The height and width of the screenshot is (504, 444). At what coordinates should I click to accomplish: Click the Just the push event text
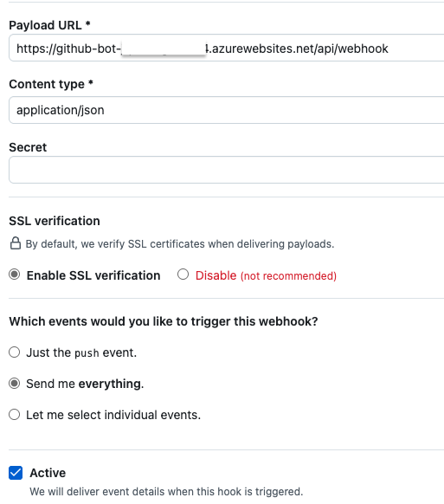click(81, 352)
